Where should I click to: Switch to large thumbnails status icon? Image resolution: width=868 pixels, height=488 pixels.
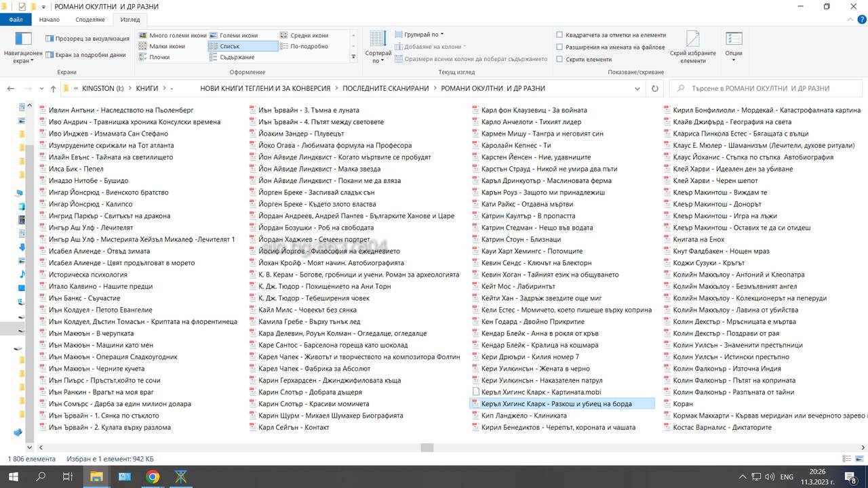click(861, 459)
